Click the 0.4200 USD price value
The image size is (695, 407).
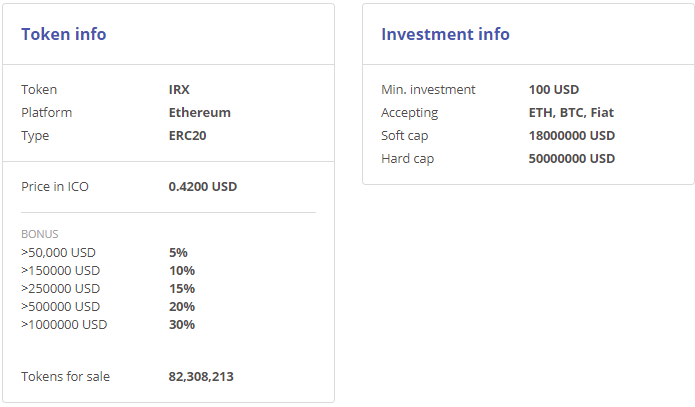coord(203,186)
